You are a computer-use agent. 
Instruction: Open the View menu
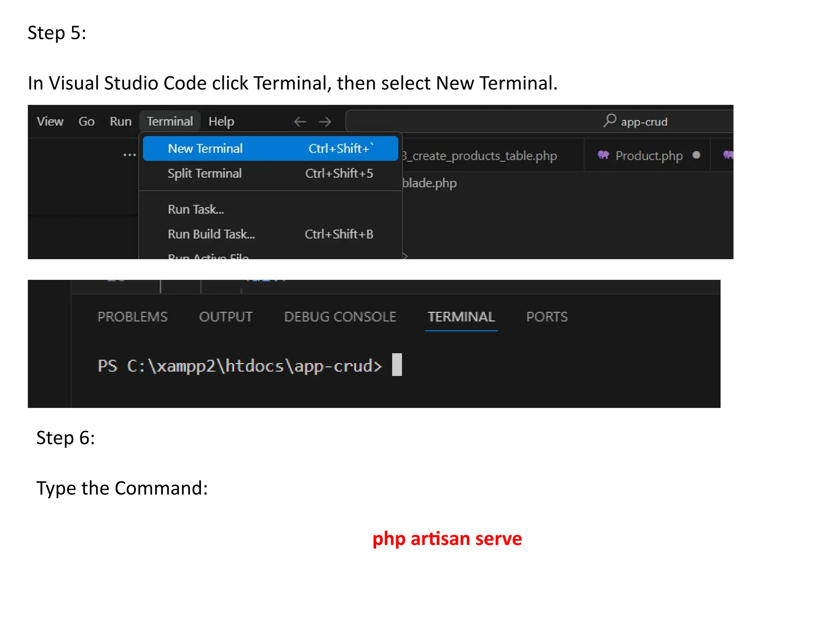50,121
